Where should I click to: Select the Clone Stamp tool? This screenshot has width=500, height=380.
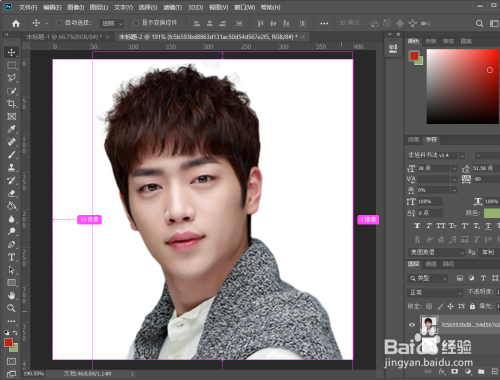click(11, 167)
